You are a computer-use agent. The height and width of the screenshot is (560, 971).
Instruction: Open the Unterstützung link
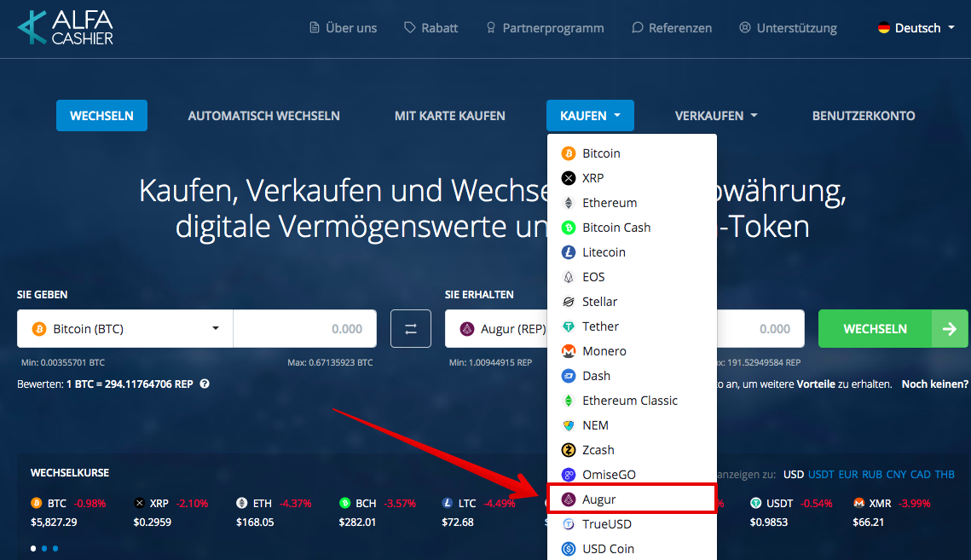point(789,28)
